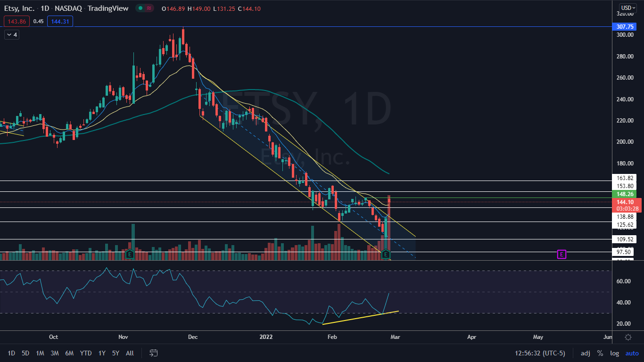Click the green market-open status dot
This screenshot has height=362, width=644.
pyautogui.click(x=140, y=8)
